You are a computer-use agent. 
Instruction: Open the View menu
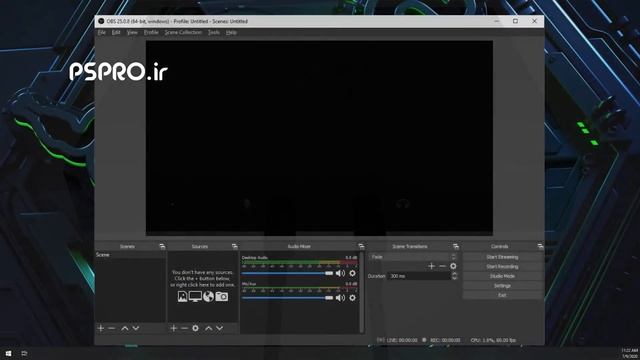coord(132,32)
